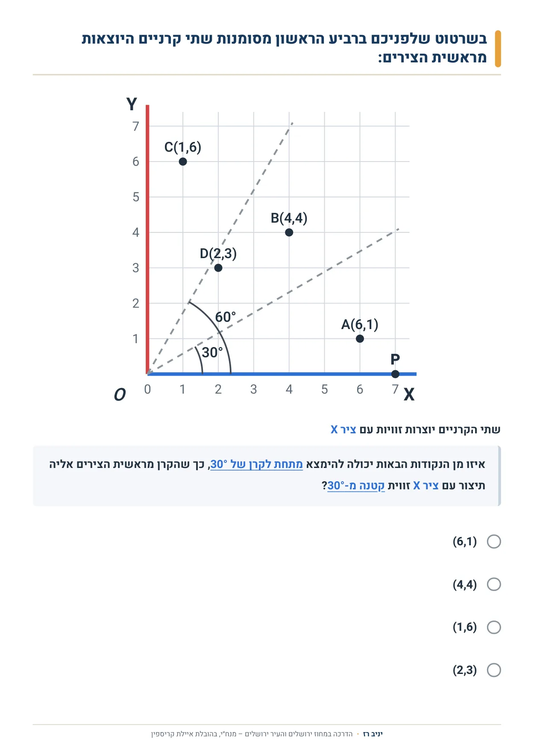Click the origin label O

click(x=120, y=394)
